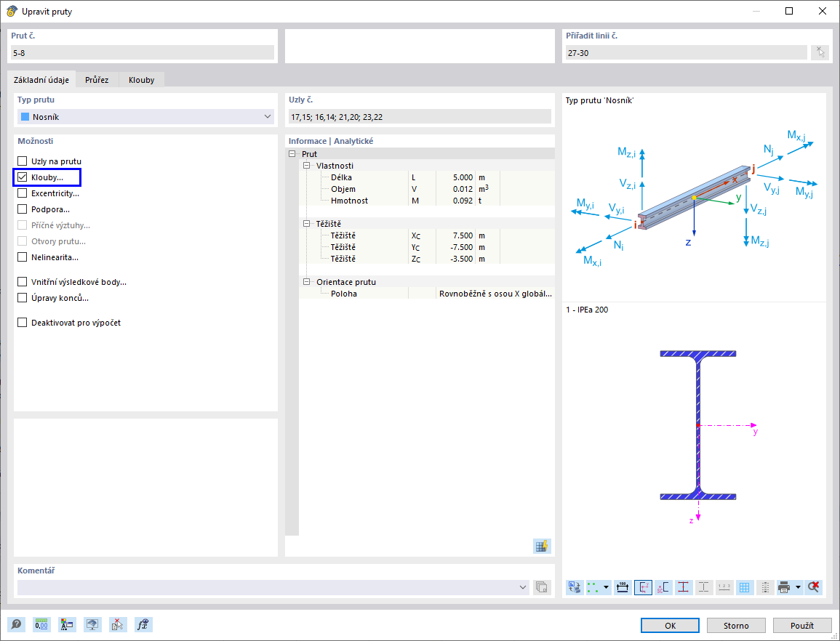Click the Poloha row value Rovnoběžně s osou X

point(495,294)
